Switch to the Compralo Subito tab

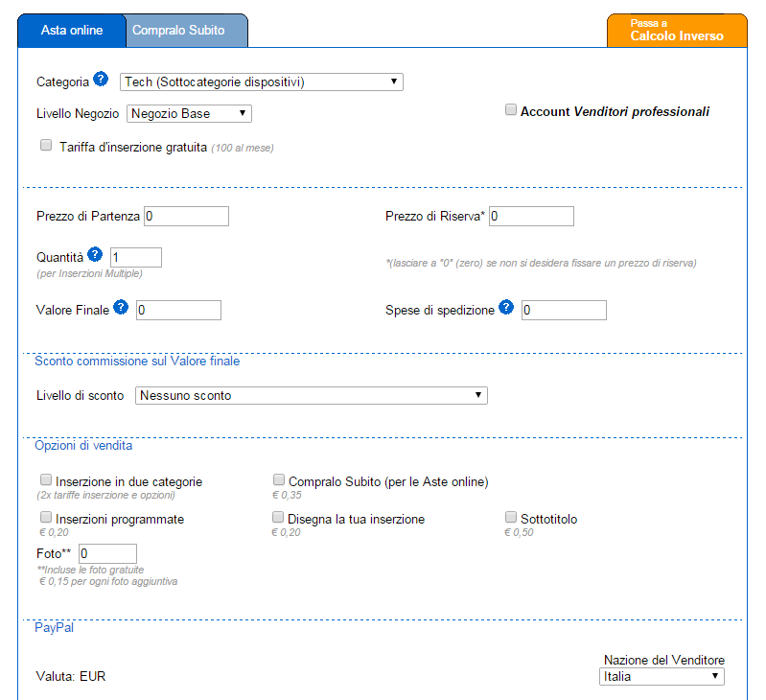click(187, 31)
